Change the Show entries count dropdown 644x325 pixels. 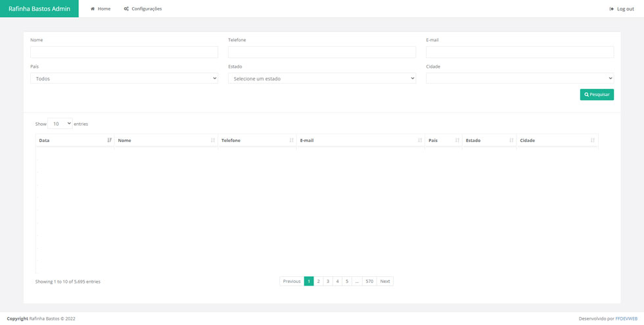60,124
